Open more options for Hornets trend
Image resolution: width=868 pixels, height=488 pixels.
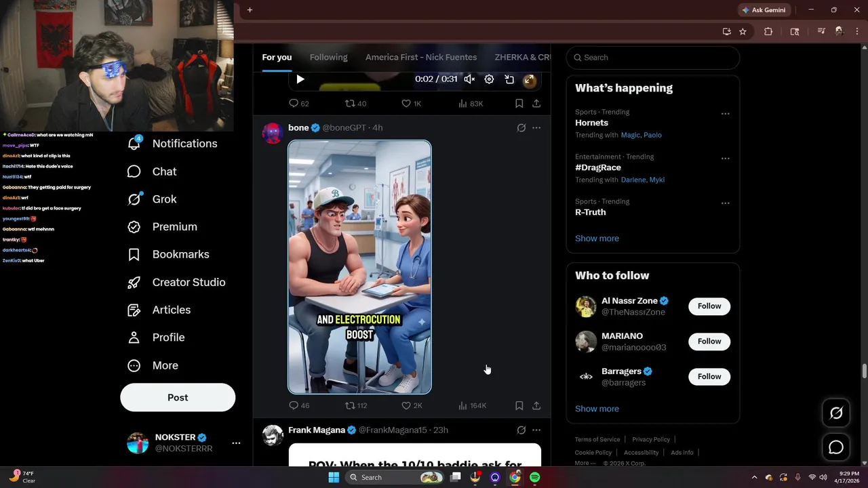pos(725,114)
